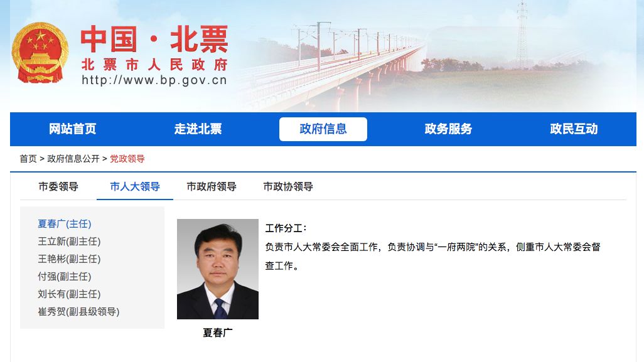Click the national emblem logo icon
The height and width of the screenshot is (362, 644).
pyautogui.click(x=40, y=53)
